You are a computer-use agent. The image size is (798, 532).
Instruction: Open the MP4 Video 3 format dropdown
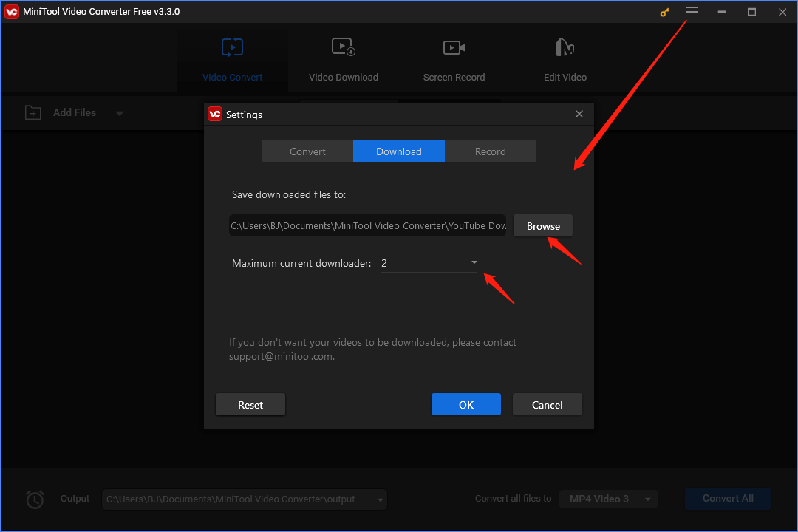tap(608, 499)
